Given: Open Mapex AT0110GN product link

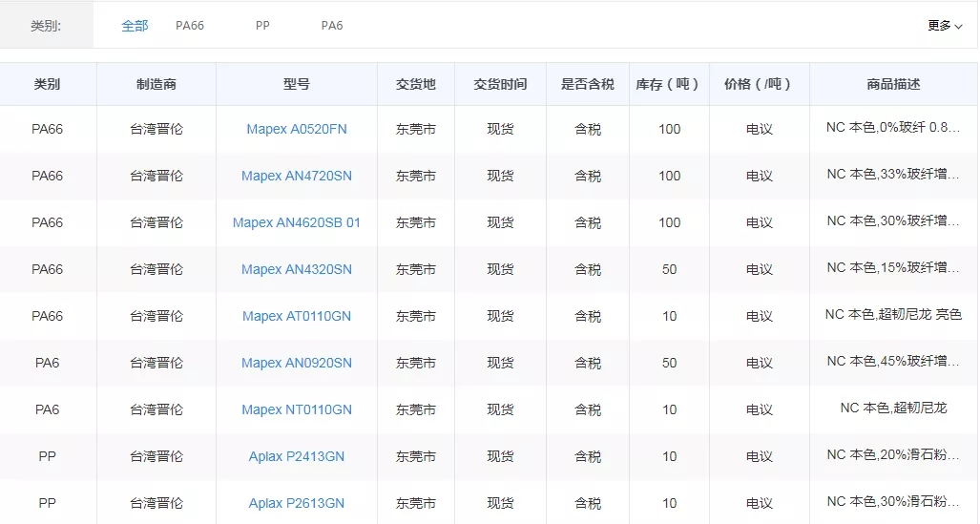Looking at the screenshot, I should pos(296,316).
